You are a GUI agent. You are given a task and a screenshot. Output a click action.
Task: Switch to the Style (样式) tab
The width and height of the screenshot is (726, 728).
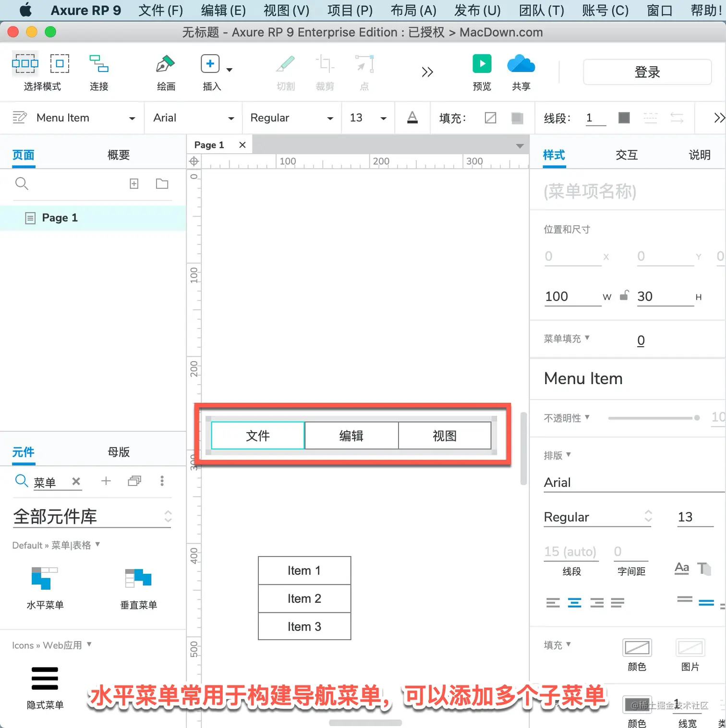[x=554, y=155]
